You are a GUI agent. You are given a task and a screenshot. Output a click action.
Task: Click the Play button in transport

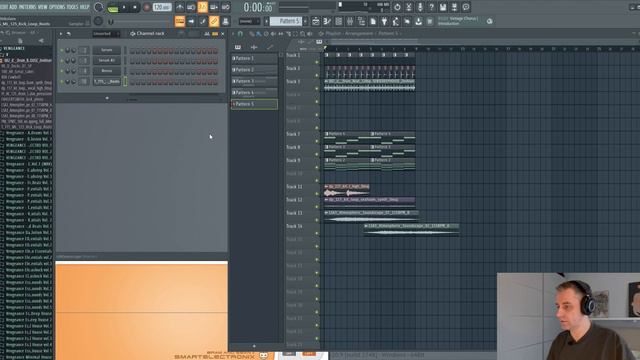[124, 7]
